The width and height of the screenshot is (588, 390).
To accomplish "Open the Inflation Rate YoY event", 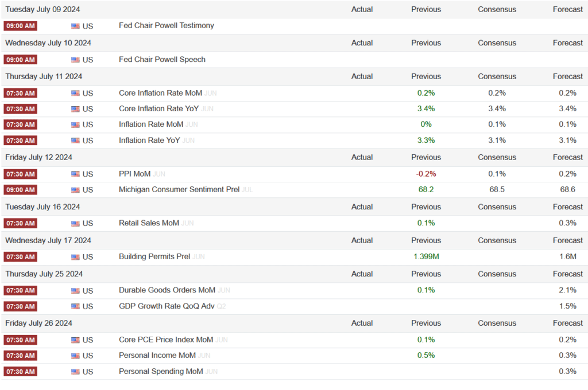I will point(149,141).
